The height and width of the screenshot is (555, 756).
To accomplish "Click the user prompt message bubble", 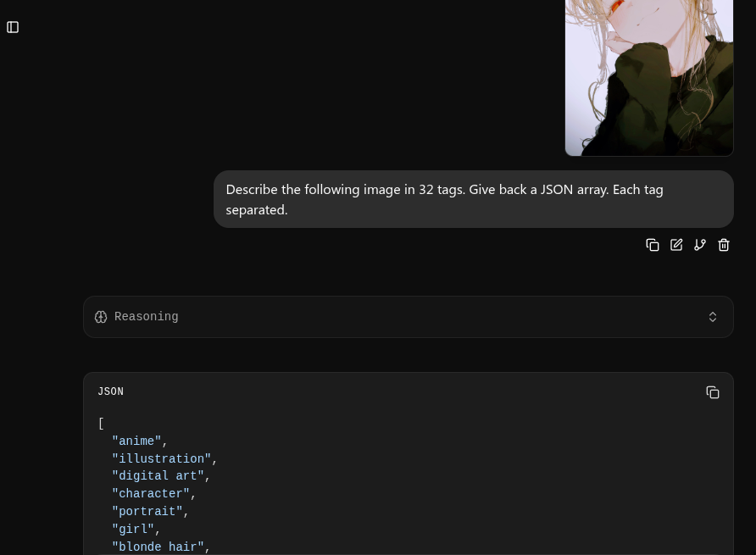I will point(474,199).
